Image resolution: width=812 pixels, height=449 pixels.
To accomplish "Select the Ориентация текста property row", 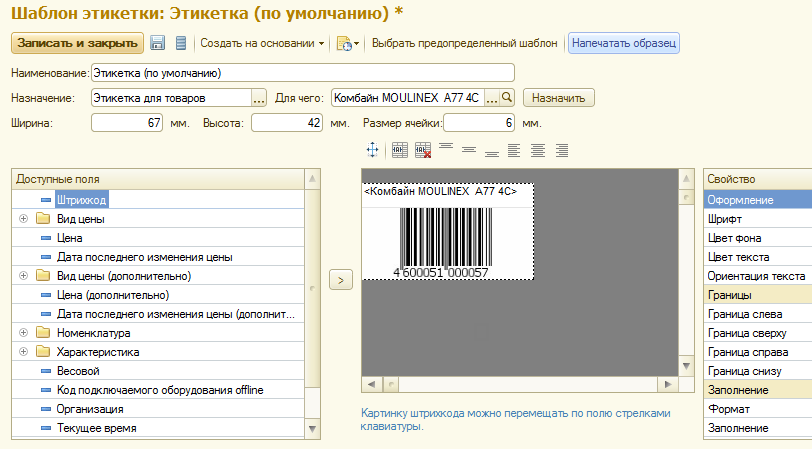I will (x=758, y=276).
